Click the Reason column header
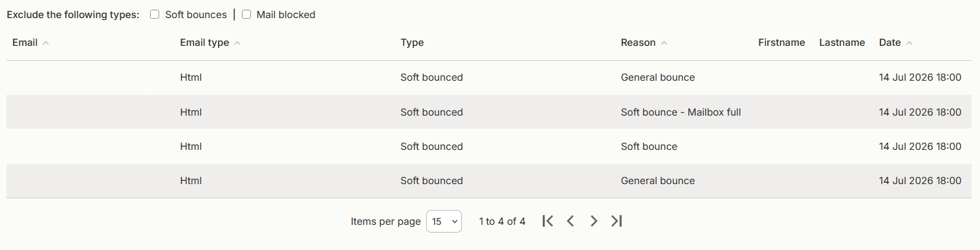Viewport: 980px width, 250px height. click(x=638, y=43)
